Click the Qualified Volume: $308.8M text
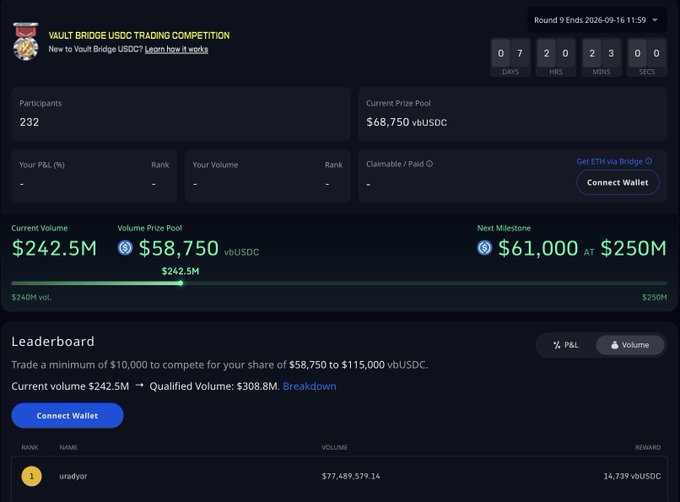 pyautogui.click(x=214, y=386)
